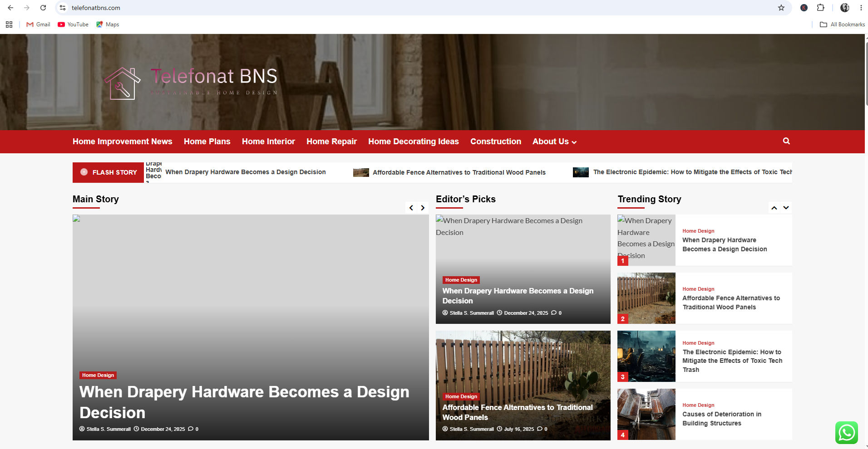The image size is (868, 449).
Task: Click the FLASH STORY label
Action: 108,172
